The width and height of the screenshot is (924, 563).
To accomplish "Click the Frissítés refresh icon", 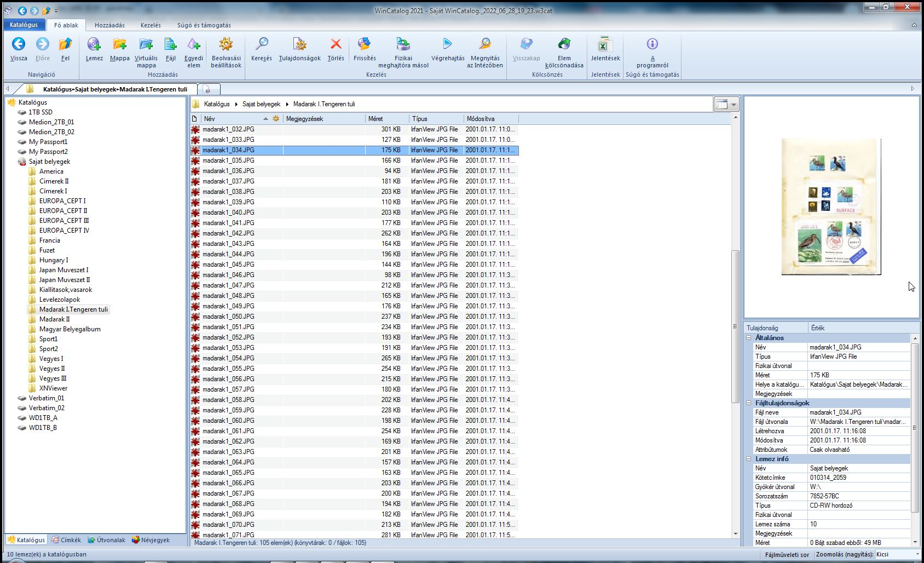I will coord(364,44).
